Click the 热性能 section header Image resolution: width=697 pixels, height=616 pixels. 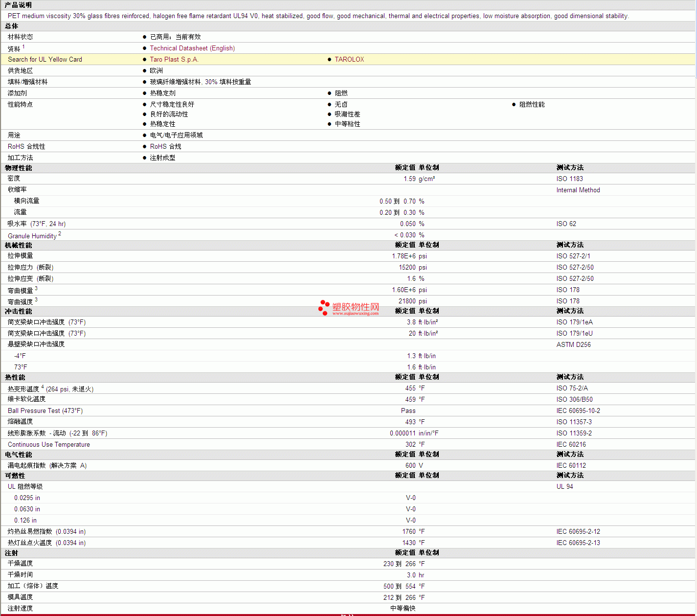(15, 377)
